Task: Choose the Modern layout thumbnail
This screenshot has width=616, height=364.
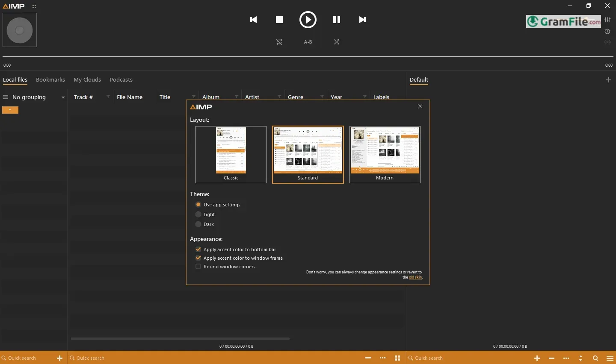Action: coord(385,155)
